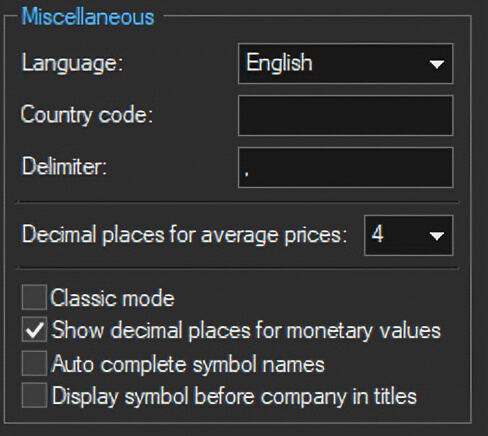488x436 pixels.
Task: Open the Language dropdown arrow
Action: pos(437,64)
